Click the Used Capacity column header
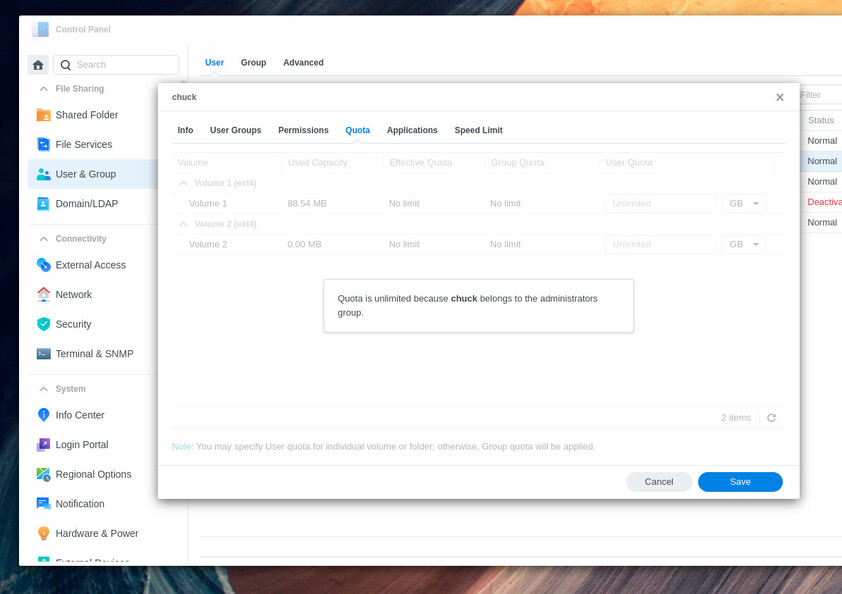 click(x=317, y=163)
